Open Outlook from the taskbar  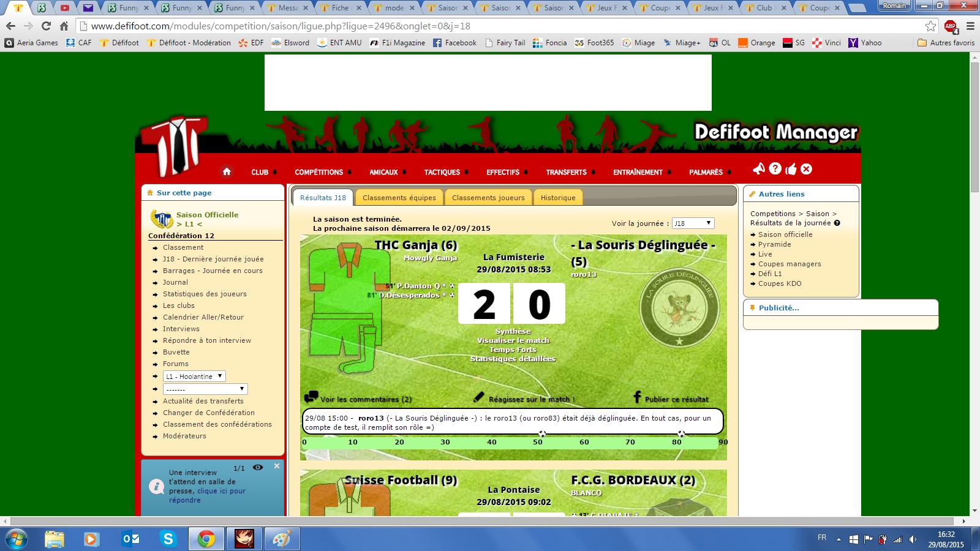pos(130,539)
